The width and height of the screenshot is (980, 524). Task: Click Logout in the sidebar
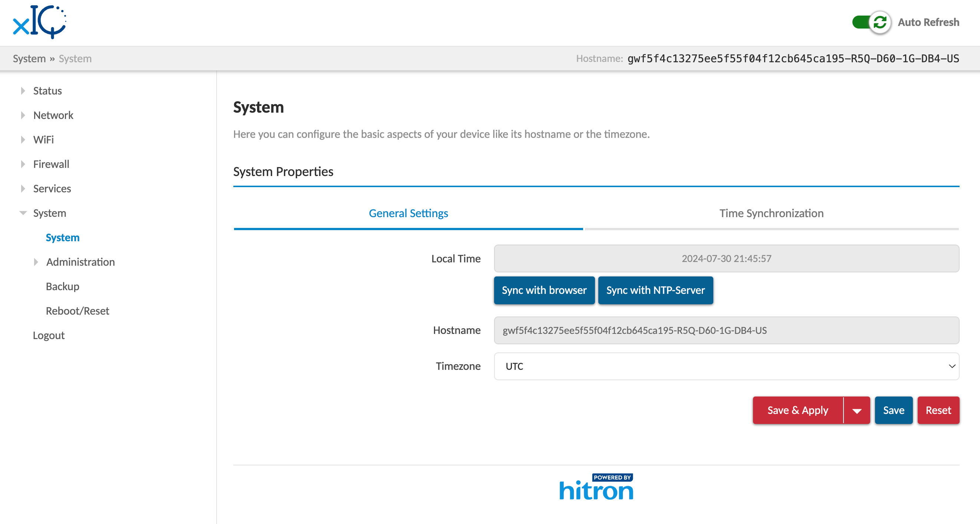49,335
